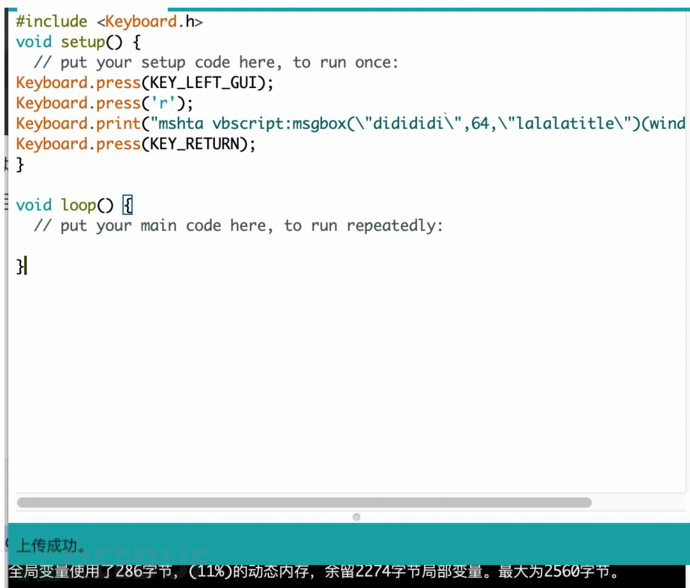The width and height of the screenshot is (690, 588).
Task: Place cursor on the #include Keyboard.h line
Action: 109,20
